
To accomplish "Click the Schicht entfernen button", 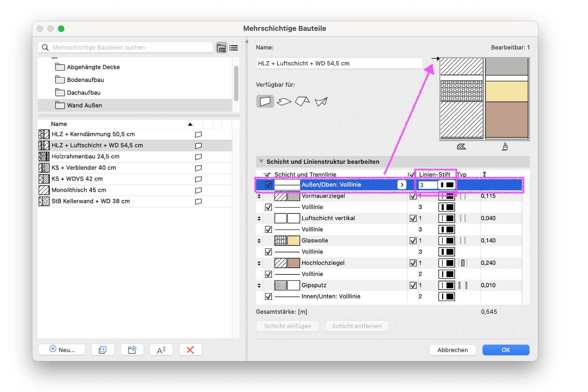I will click(x=357, y=326).
